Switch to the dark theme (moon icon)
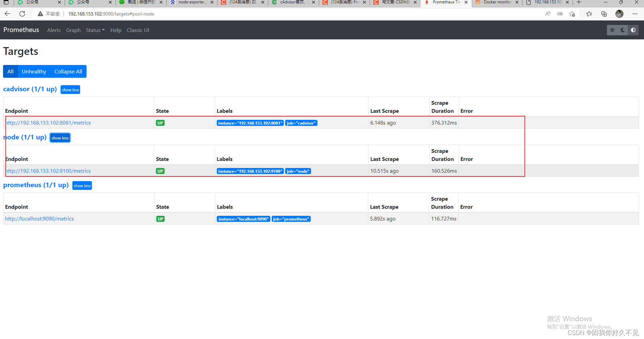The height and width of the screenshot is (339, 644). [x=623, y=30]
